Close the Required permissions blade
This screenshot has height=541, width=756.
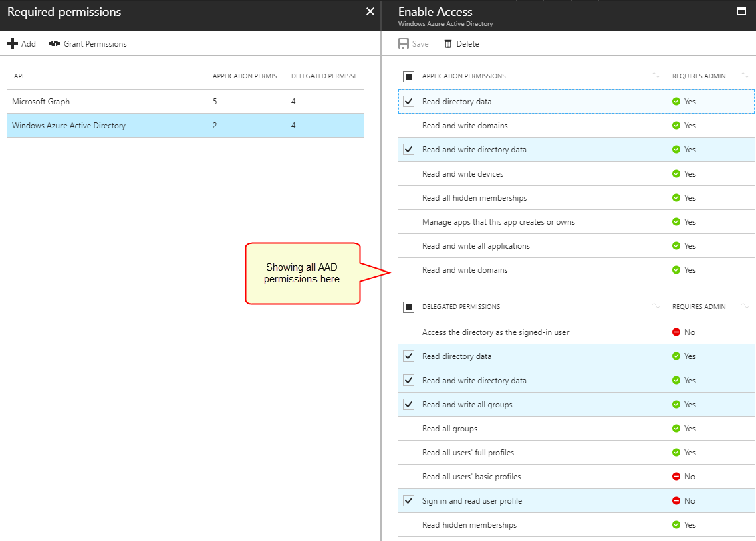pyautogui.click(x=370, y=11)
